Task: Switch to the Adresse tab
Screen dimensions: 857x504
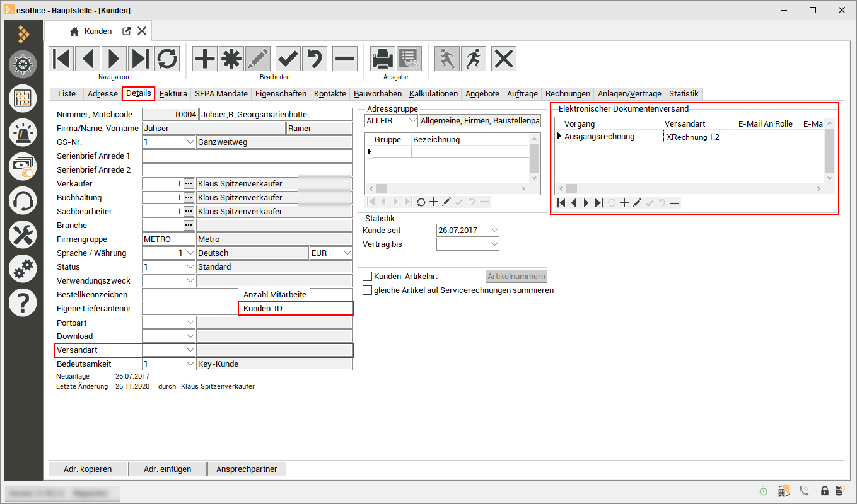Action: coord(103,93)
